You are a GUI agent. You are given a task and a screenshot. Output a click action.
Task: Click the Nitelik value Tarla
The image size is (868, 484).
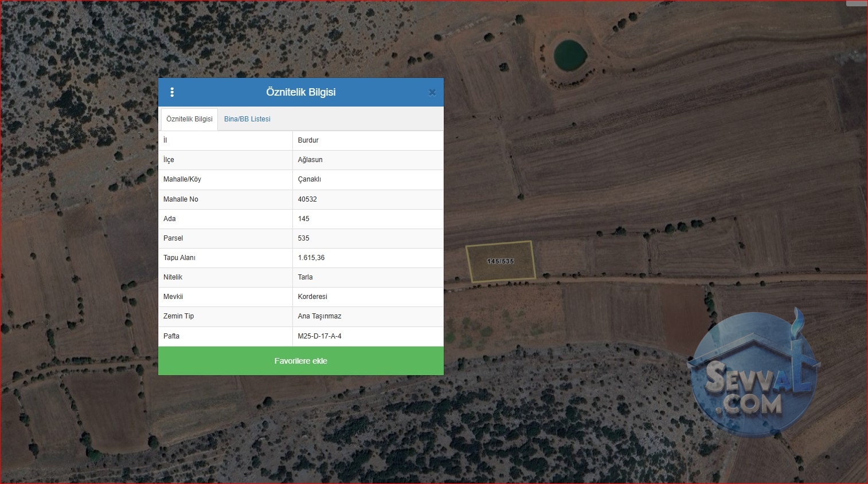pos(305,277)
